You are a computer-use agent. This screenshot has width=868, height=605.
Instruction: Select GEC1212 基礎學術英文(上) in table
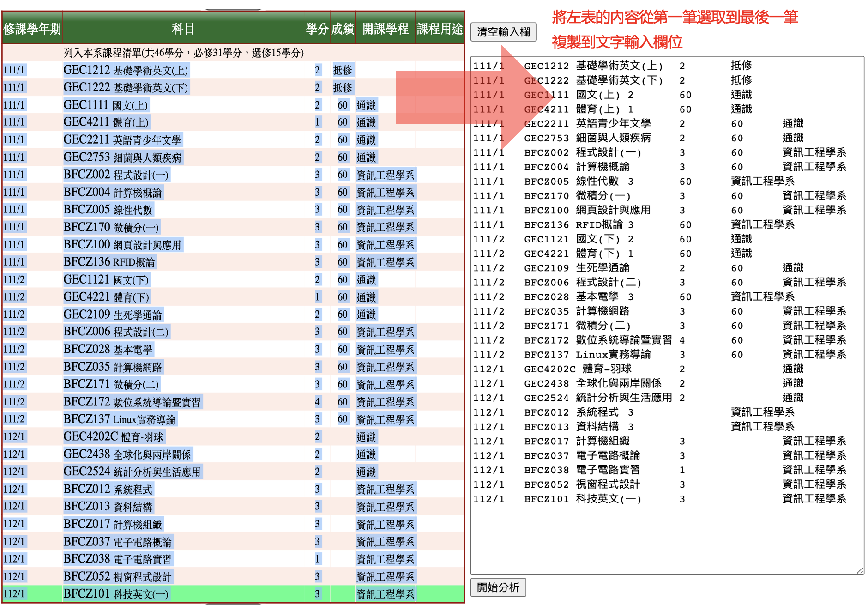(126, 70)
